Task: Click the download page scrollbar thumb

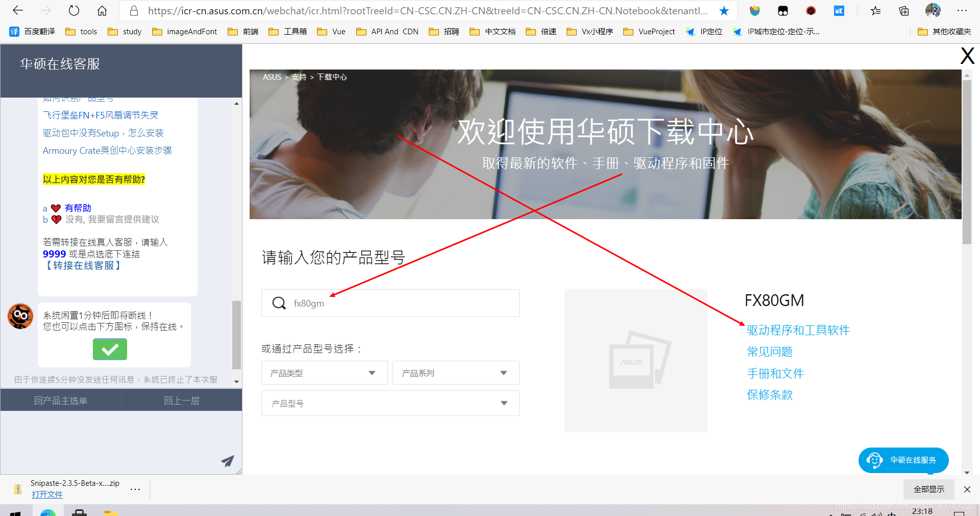Action: pos(967,162)
